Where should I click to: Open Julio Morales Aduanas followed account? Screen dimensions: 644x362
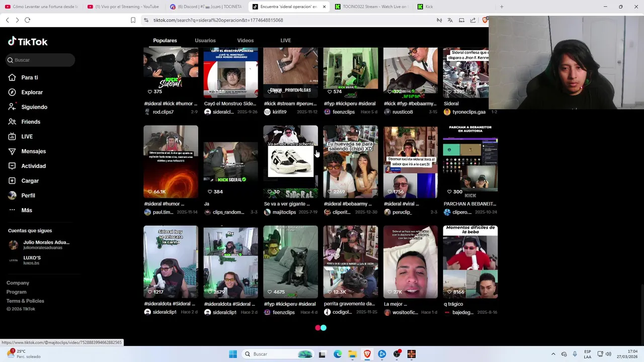39,245
